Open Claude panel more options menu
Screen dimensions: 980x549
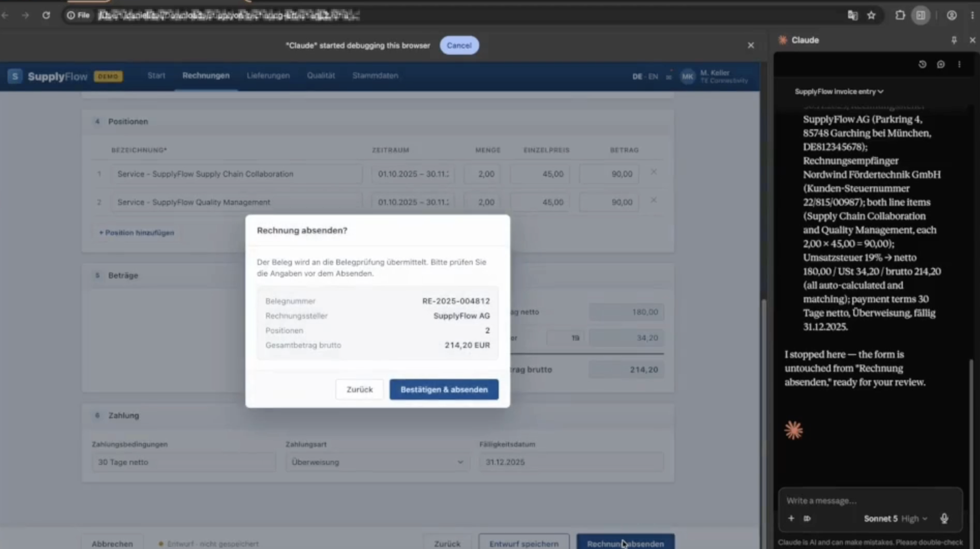pyautogui.click(x=959, y=64)
